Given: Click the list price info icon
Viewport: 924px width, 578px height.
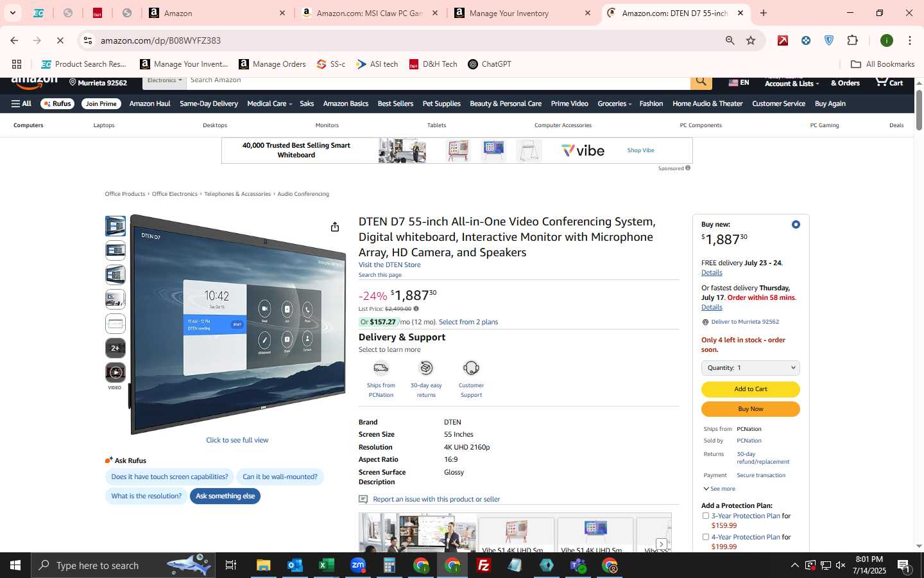Looking at the screenshot, I should (x=416, y=309).
